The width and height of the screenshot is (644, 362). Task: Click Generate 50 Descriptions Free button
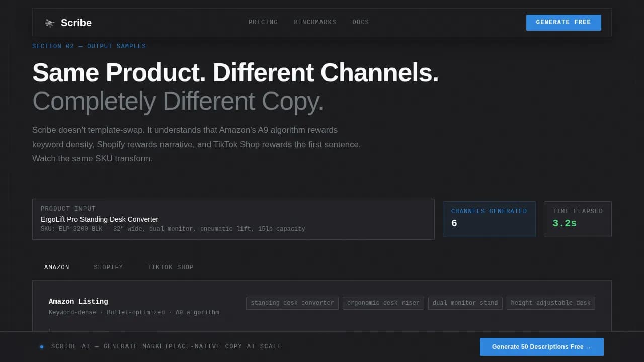coord(542,347)
